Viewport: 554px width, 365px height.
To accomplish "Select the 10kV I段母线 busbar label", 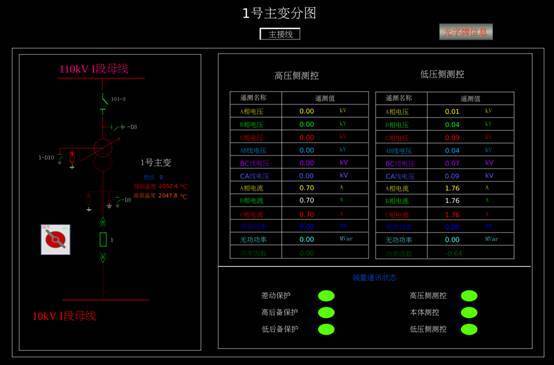I will pos(64,316).
